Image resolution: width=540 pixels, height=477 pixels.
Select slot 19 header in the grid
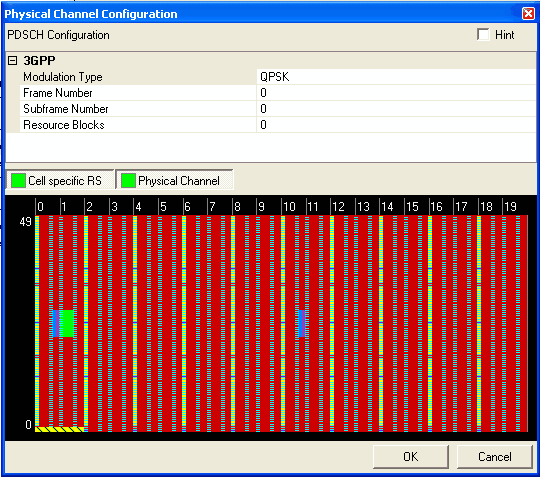tap(510, 207)
